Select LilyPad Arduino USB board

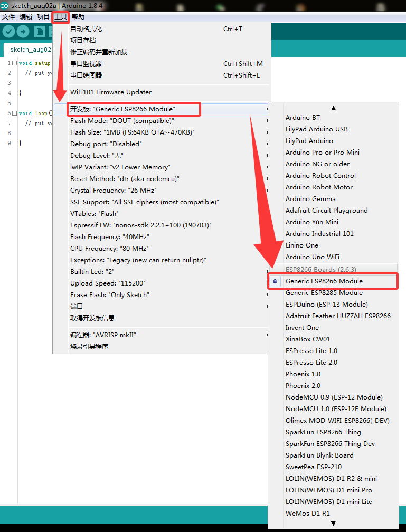tap(333, 129)
